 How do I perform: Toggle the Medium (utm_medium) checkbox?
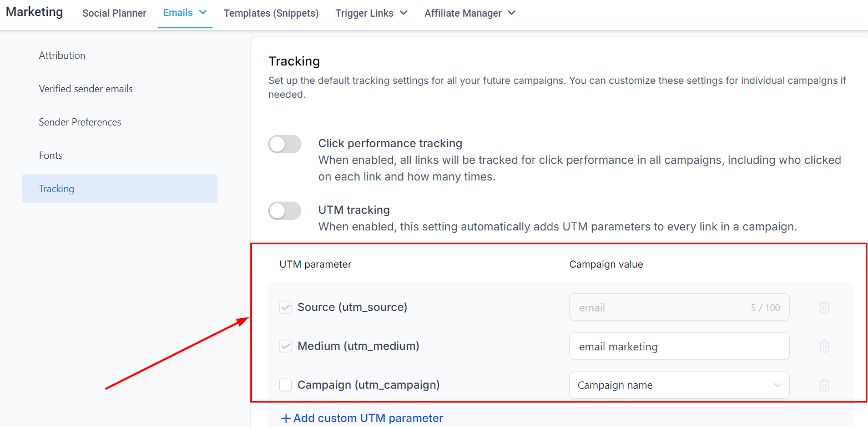tap(286, 346)
